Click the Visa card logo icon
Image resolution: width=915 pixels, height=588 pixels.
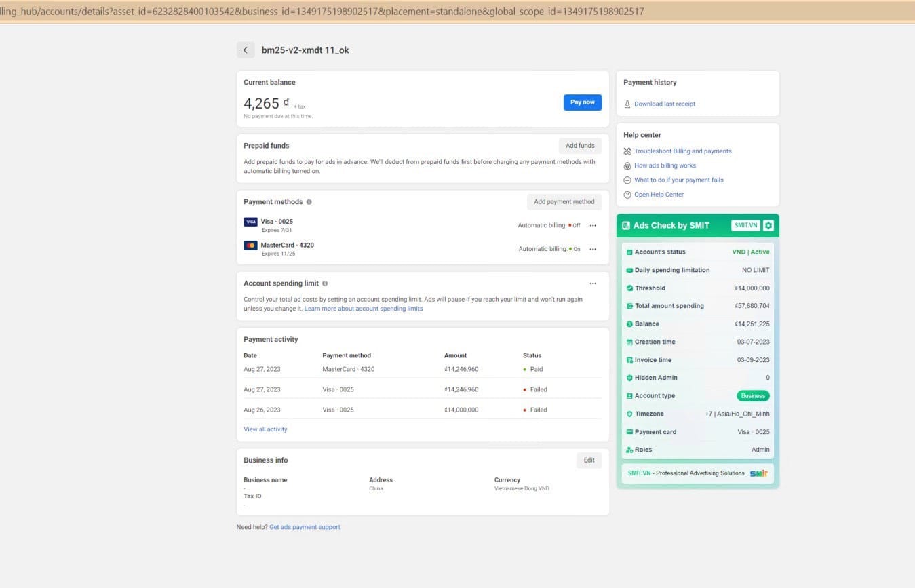click(x=250, y=222)
